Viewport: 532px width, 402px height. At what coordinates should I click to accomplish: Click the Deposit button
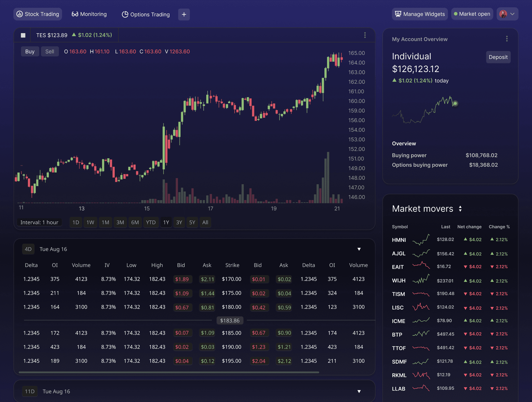498,57
